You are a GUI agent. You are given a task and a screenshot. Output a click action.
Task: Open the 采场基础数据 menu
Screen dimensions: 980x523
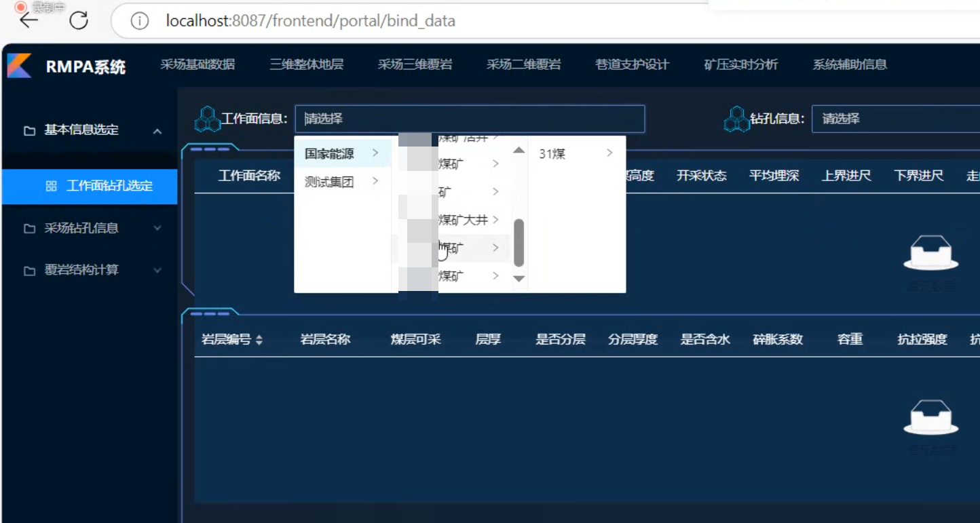coord(197,65)
